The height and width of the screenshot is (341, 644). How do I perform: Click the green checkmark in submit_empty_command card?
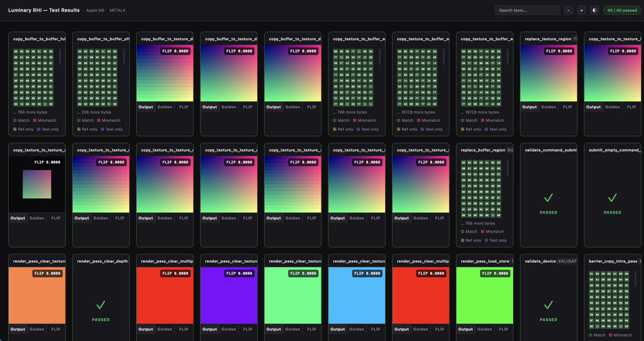tap(612, 198)
